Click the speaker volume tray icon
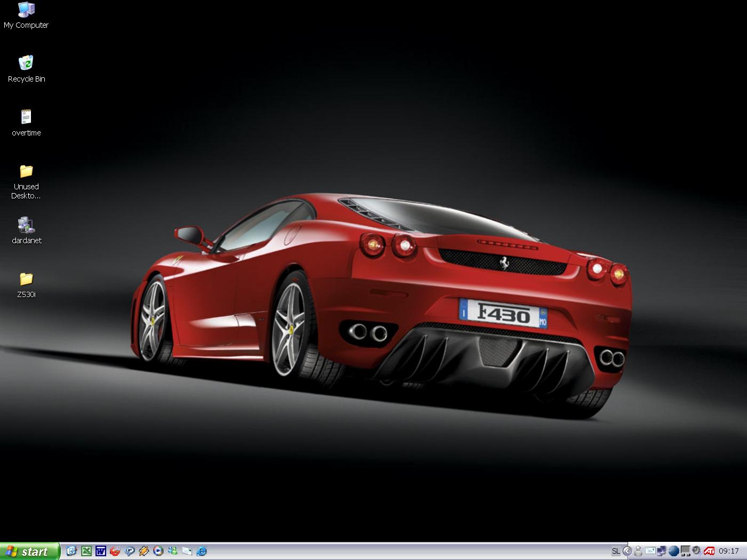This screenshot has width=747, height=560. 697,551
